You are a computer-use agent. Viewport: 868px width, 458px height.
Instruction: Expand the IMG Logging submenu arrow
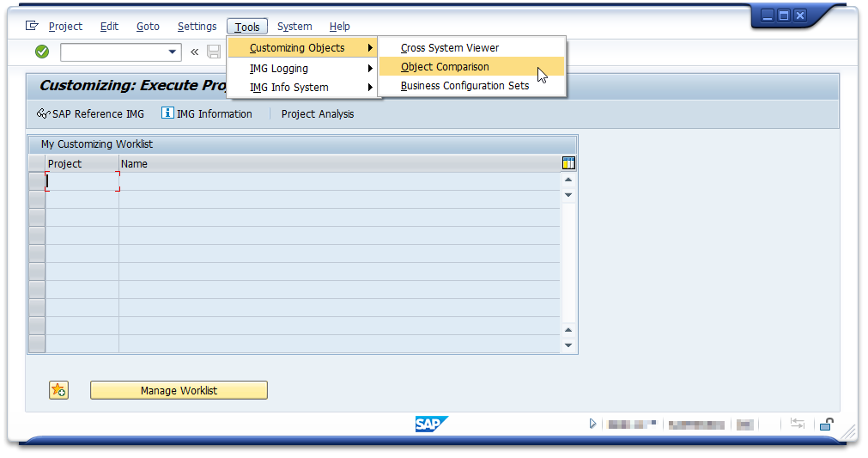coord(370,69)
